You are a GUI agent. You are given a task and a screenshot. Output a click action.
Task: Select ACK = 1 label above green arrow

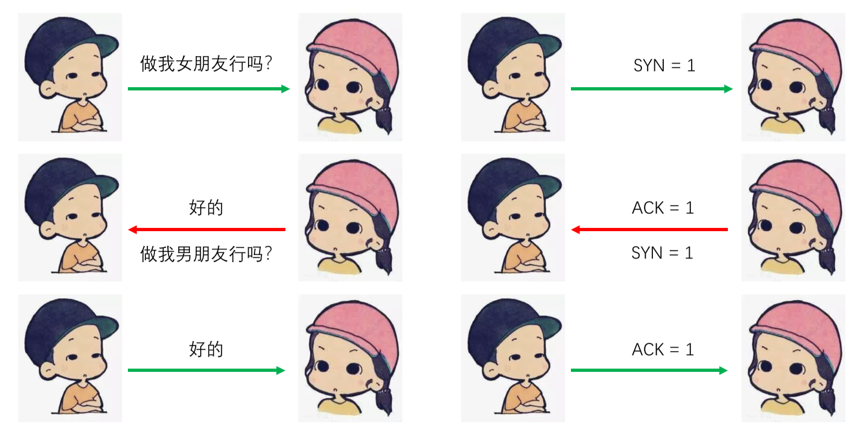click(663, 350)
